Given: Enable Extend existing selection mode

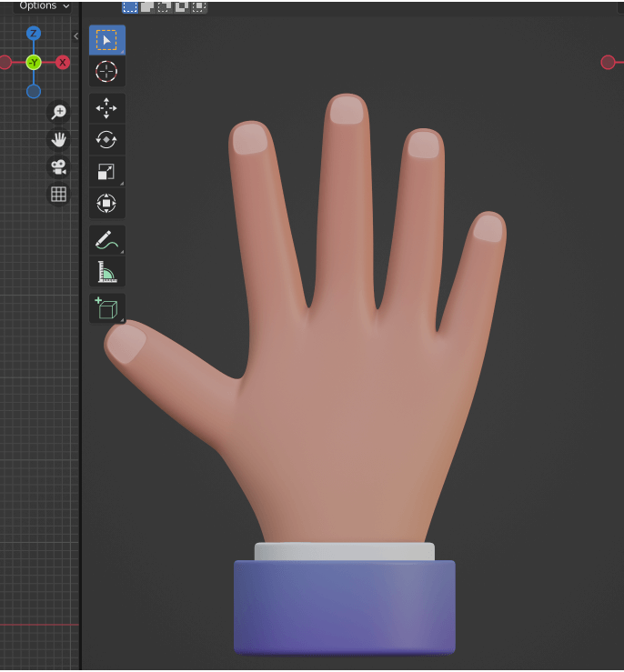Looking at the screenshot, I should pyautogui.click(x=147, y=6).
